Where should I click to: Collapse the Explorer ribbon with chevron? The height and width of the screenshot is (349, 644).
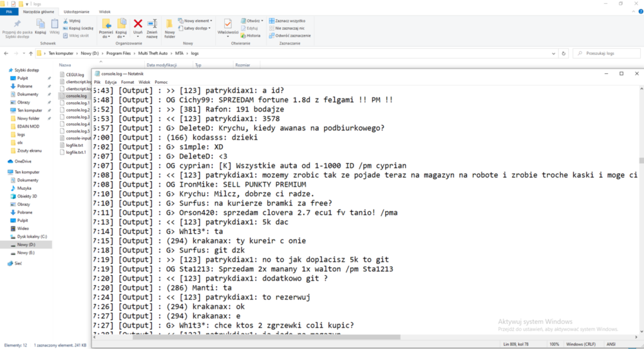point(633,12)
